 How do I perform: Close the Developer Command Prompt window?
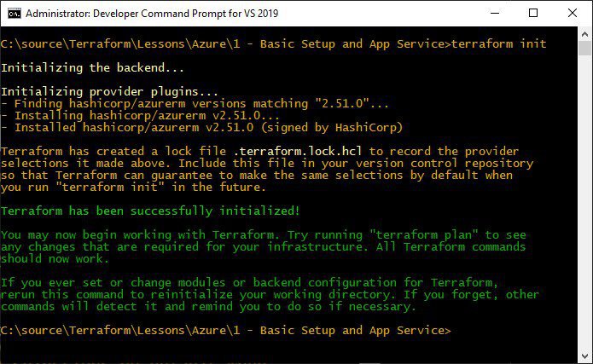point(573,14)
